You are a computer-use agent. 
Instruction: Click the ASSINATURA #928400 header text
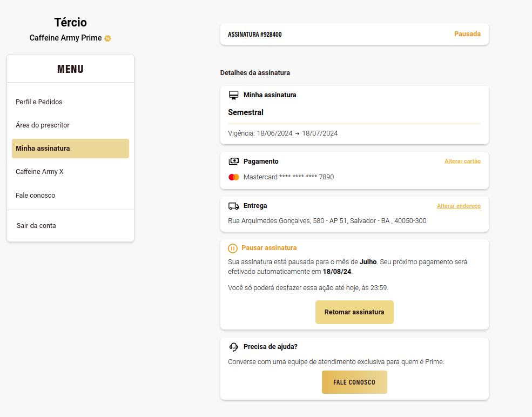255,34
